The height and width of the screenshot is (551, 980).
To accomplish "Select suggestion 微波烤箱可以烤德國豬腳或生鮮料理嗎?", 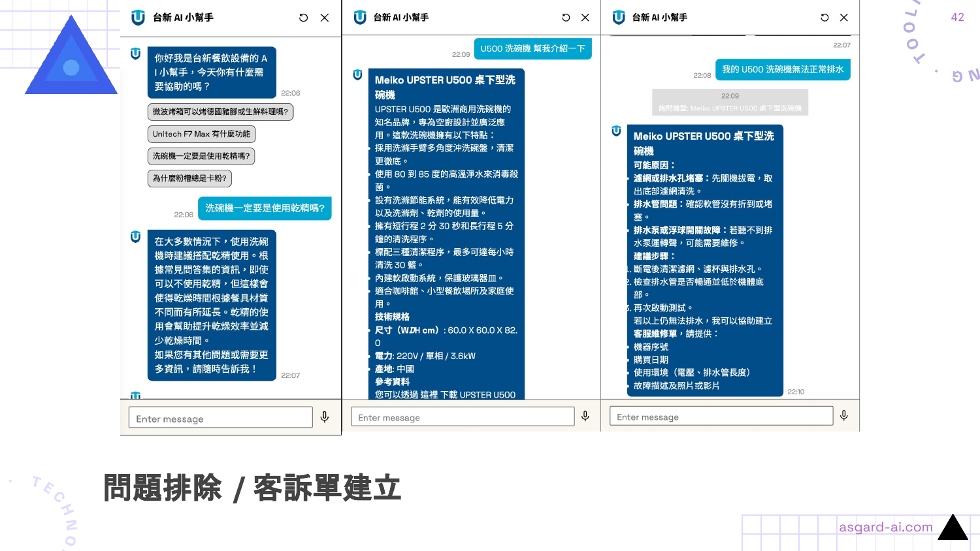I will [x=220, y=112].
